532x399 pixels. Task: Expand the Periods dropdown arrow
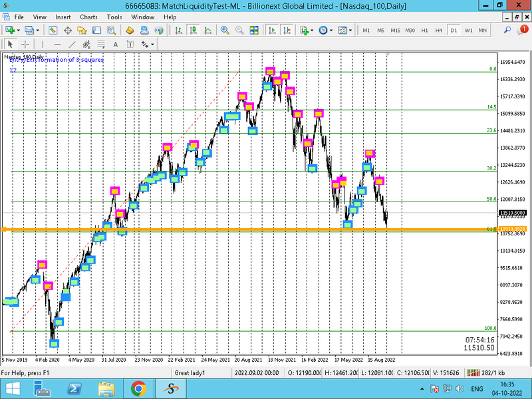tap(331, 30)
